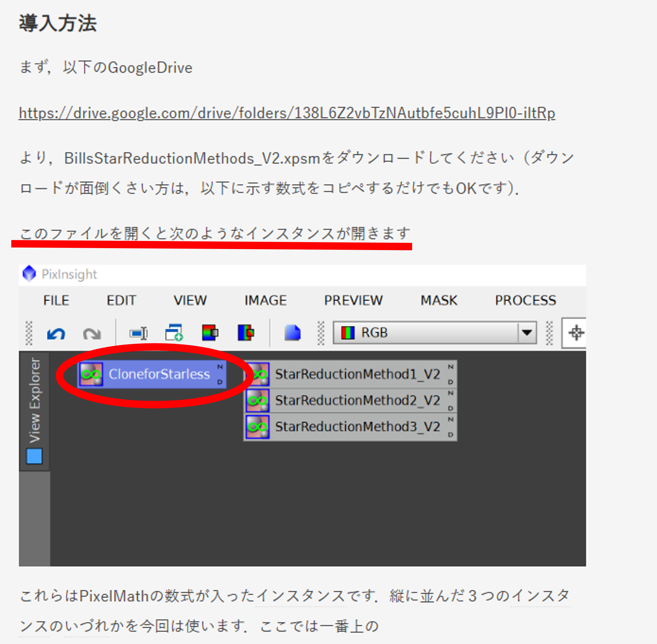Click the N marker on StarReductionMethod1_V2

(x=450, y=367)
